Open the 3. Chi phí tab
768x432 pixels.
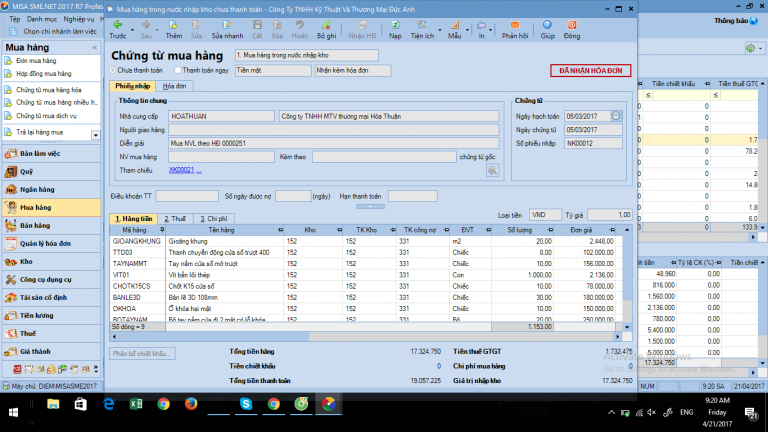[x=214, y=218]
